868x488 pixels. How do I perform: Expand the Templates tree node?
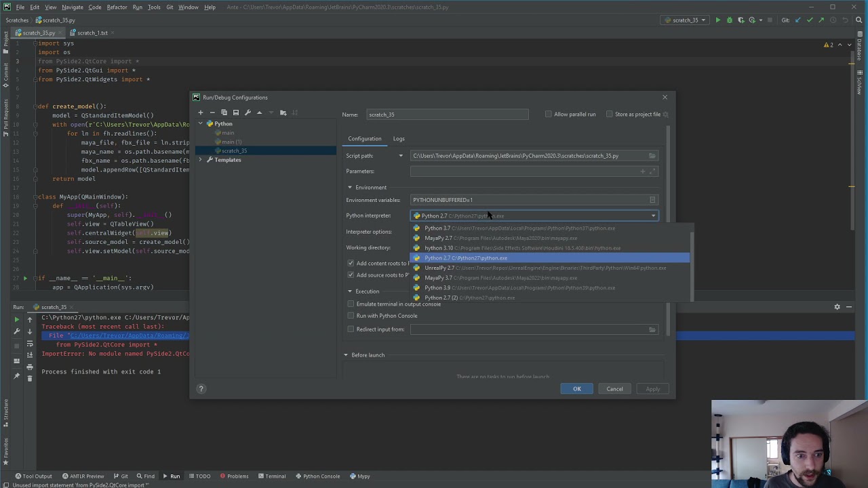[x=201, y=160]
